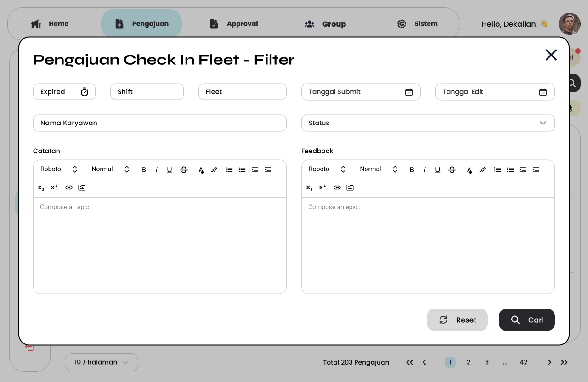
Task: Click bullet list icon in Feedback toolbar
Action: [x=510, y=170]
